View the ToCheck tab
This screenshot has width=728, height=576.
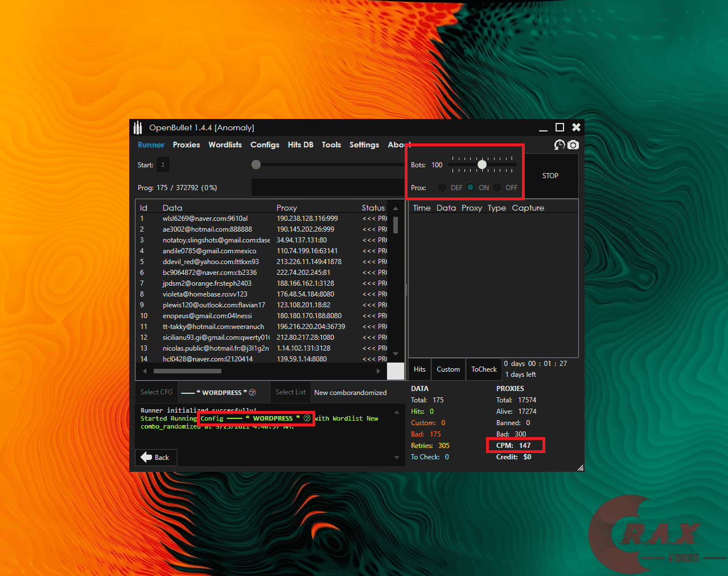click(483, 369)
